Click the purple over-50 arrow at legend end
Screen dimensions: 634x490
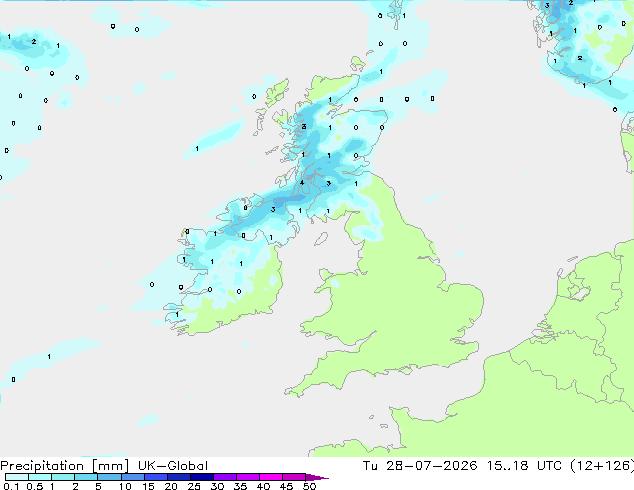click(x=316, y=477)
